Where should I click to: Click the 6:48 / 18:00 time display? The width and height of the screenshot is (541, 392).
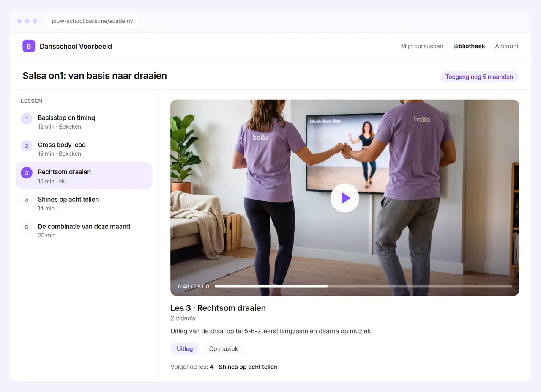click(193, 286)
